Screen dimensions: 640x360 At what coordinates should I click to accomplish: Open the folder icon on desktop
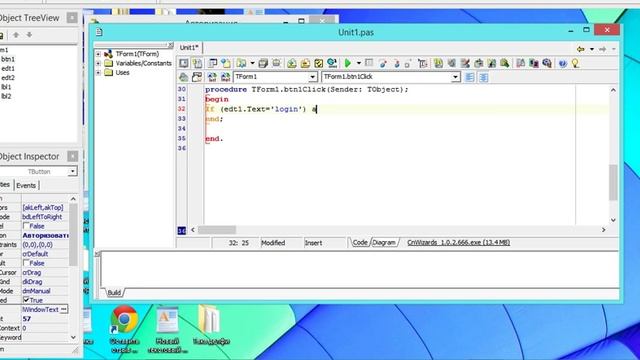210,325
